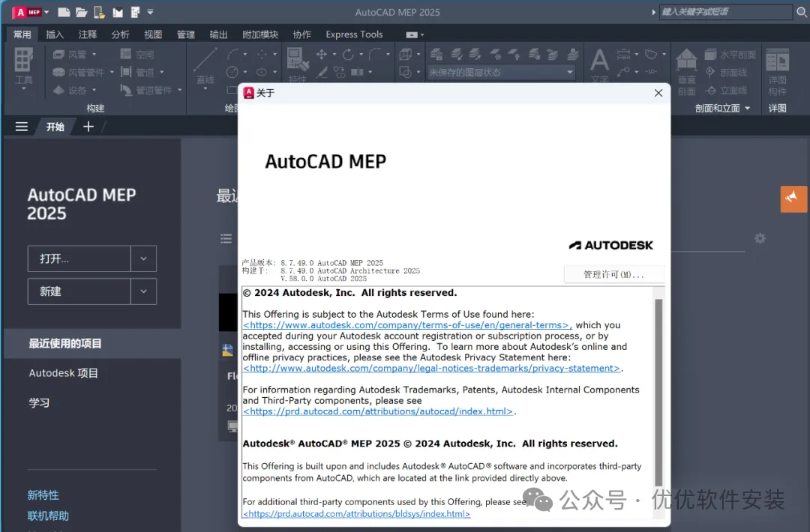The height and width of the screenshot is (532, 810).
Task: Click the Open folder icon in quick access toolbar
Action: click(82, 12)
